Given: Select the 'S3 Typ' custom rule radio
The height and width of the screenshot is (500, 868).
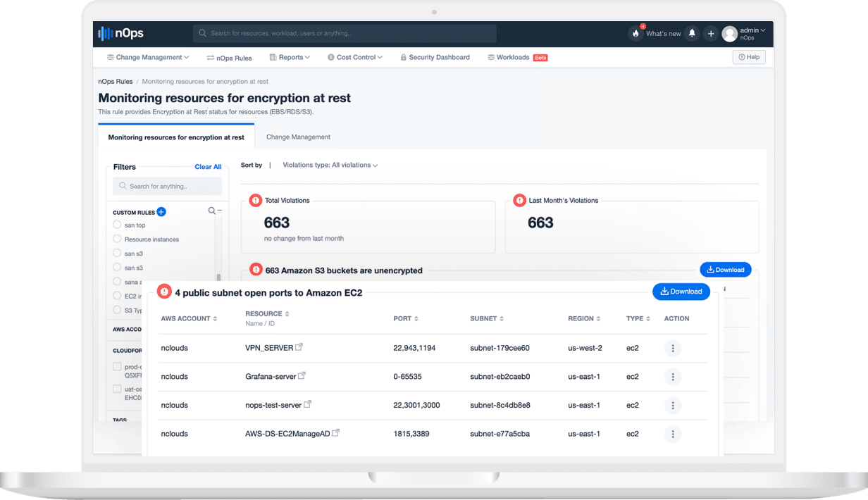Looking at the screenshot, I should click(x=117, y=310).
